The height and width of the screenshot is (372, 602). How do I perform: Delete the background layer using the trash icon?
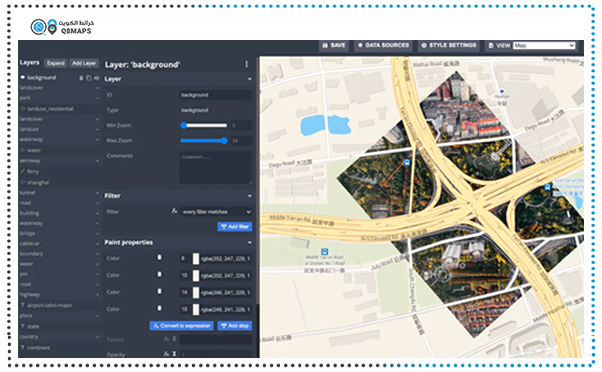click(x=81, y=78)
